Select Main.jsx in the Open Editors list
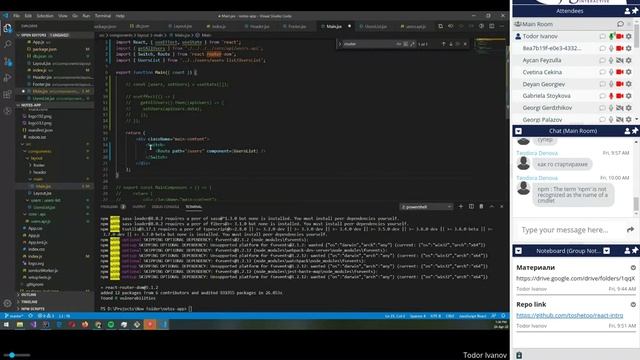 point(55,91)
